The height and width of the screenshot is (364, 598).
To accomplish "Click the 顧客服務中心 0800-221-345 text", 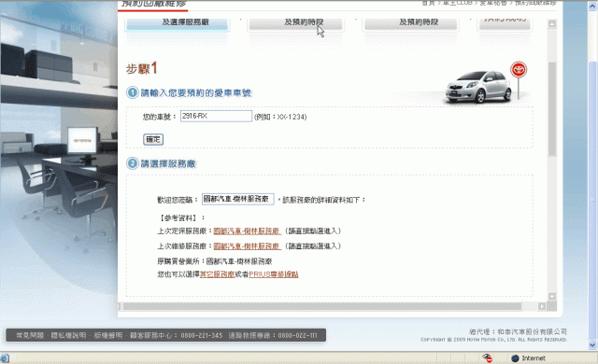I will click(x=177, y=335).
